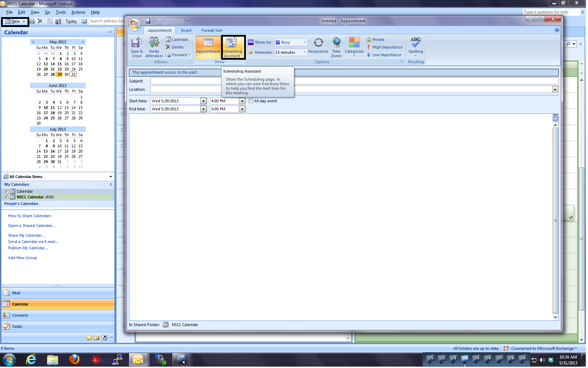Screen dimensions: 588x368
Task: Expand the Show As dropdown
Action: click(x=304, y=43)
